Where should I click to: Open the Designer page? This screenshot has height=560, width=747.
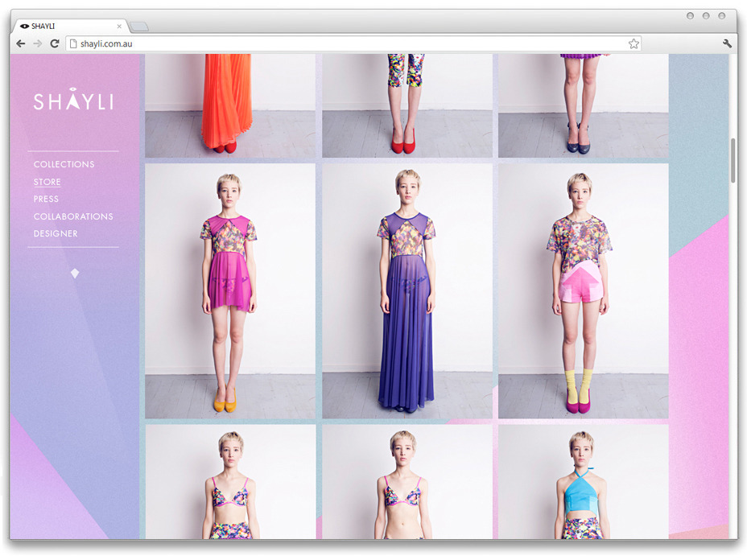coord(56,234)
